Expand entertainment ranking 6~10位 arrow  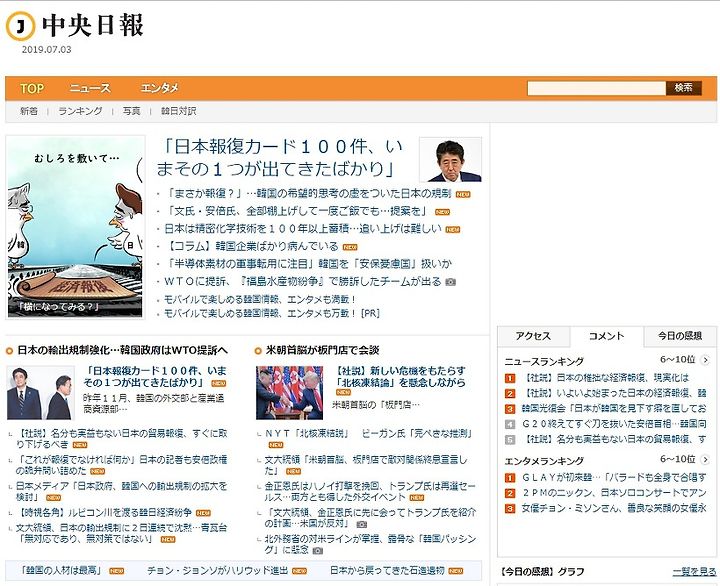[x=706, y=460]
